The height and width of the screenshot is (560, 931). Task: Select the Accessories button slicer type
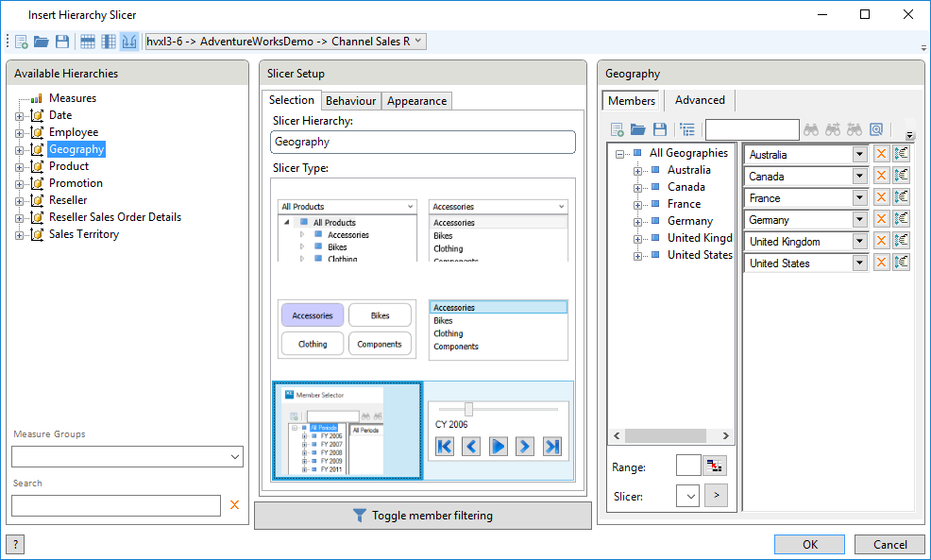tap(312, 314)
